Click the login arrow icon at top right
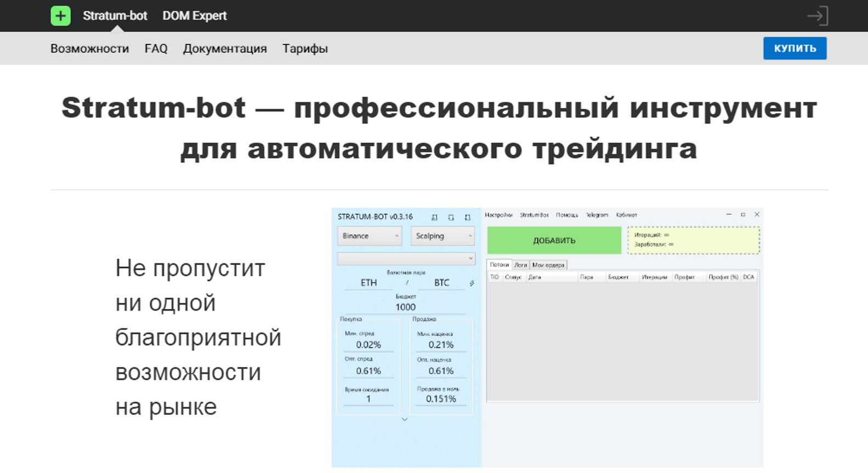The height and width of the screenshot is (473, 868). tap(817, 16)
